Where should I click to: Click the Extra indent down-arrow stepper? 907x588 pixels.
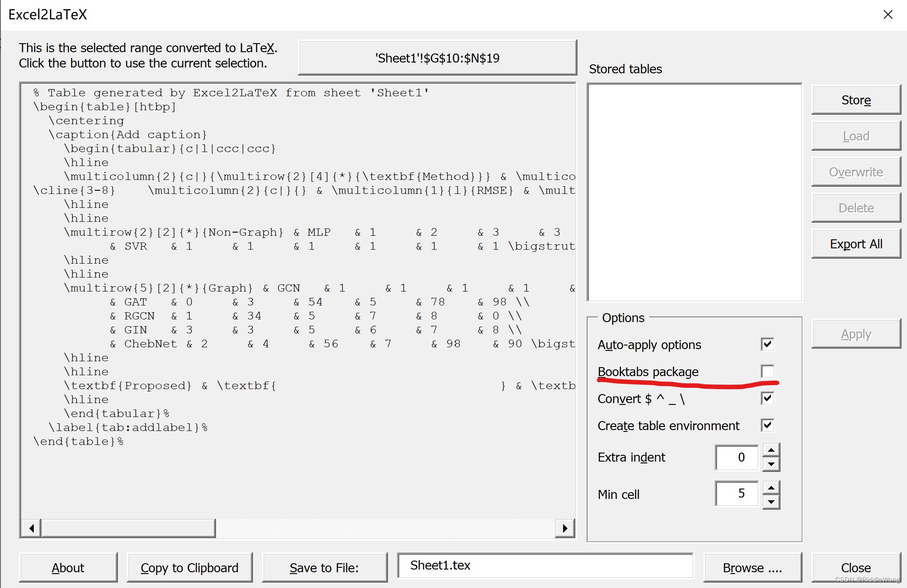772,464
